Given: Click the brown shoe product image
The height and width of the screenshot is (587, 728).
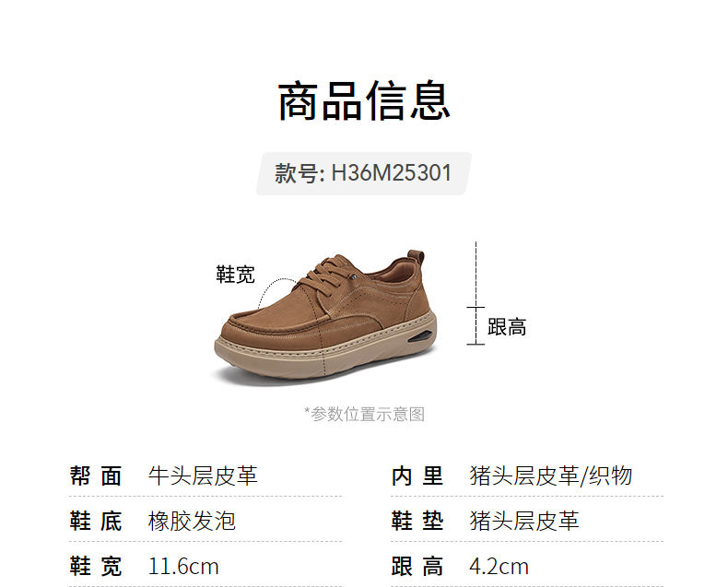Looking at the screenshot, I should (x=326, y=315).
